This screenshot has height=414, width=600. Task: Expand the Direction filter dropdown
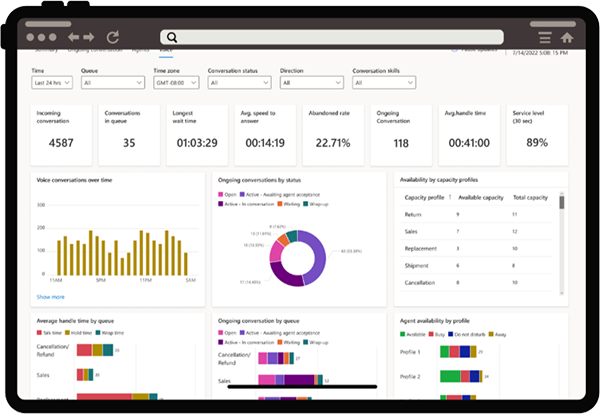(x=312, y=84)
